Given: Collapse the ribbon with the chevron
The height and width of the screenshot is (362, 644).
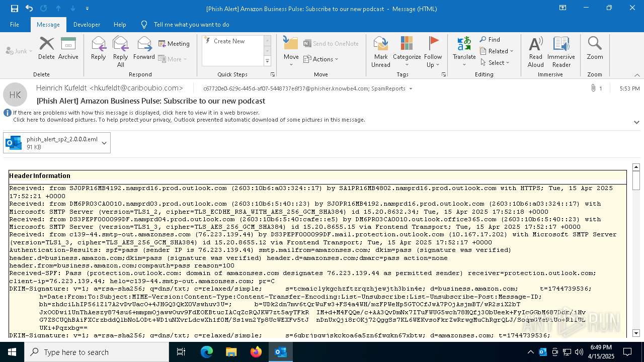Looking at the screenshot, I should [x=637, y=75].
